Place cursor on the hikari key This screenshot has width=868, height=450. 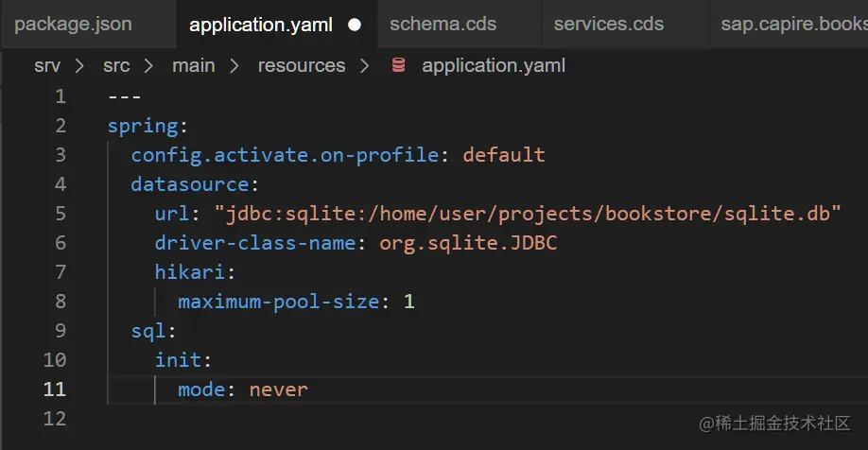click(x=189, y=272)
